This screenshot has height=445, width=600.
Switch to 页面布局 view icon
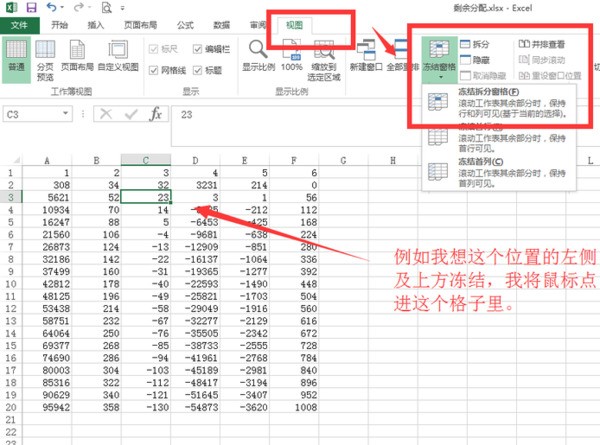77,56
